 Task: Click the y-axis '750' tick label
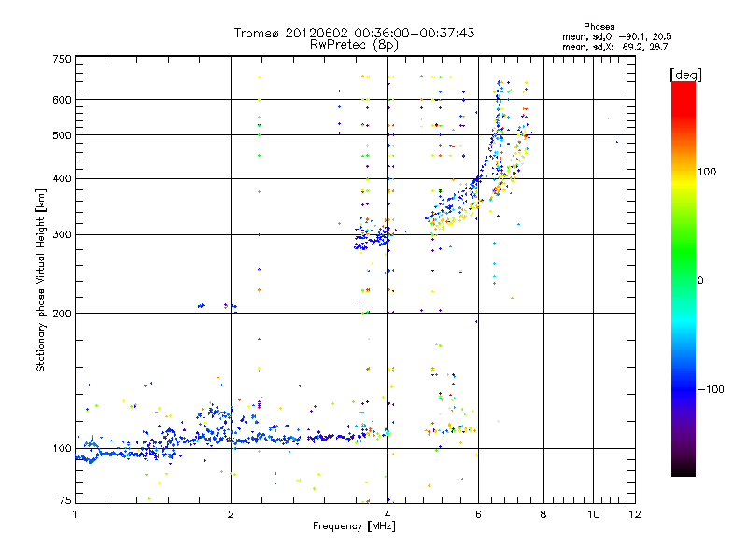(x=62, y=59)
